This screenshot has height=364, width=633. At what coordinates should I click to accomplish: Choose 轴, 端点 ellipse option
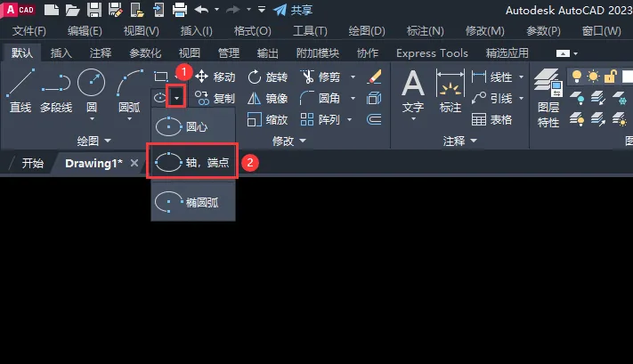[x=192, y=162]
